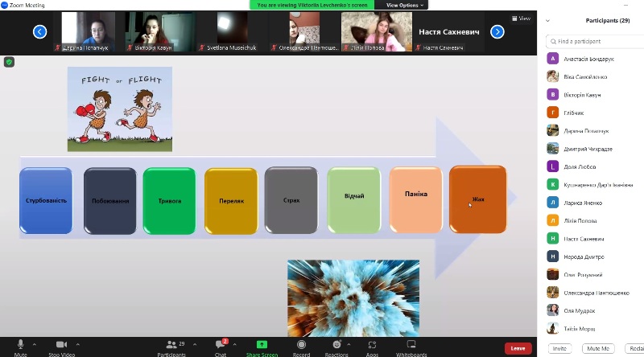Select Лілія Попова's video thumbnail
The width and height of the screenshot is (644, 357).
pos(377,31)
